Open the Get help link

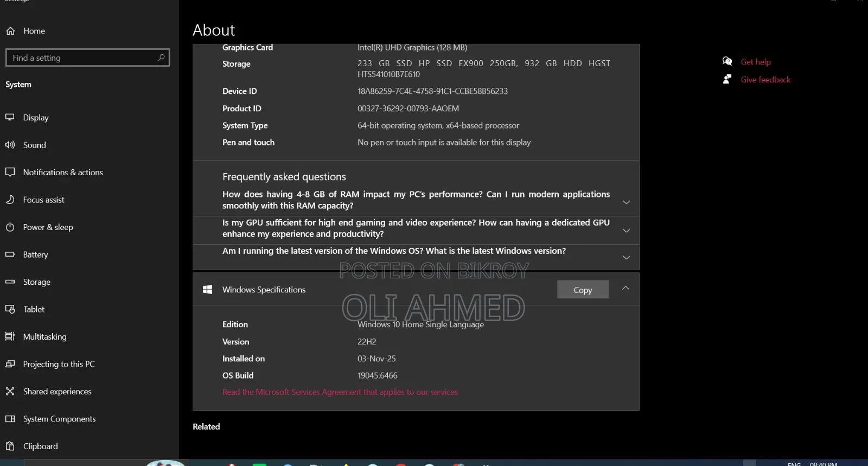[x=756, y=62]
